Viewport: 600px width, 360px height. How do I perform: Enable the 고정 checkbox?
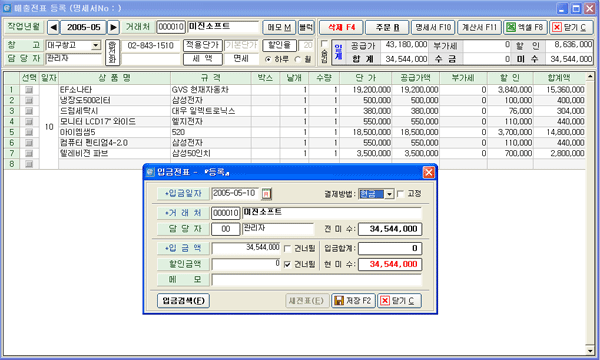tap(400, 194)
